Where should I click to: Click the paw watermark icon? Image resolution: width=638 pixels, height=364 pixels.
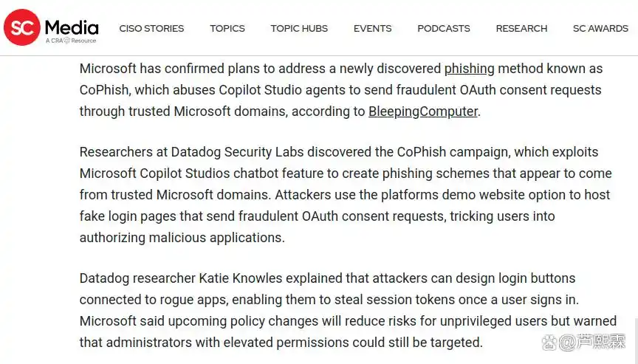(x=549, y=343)
